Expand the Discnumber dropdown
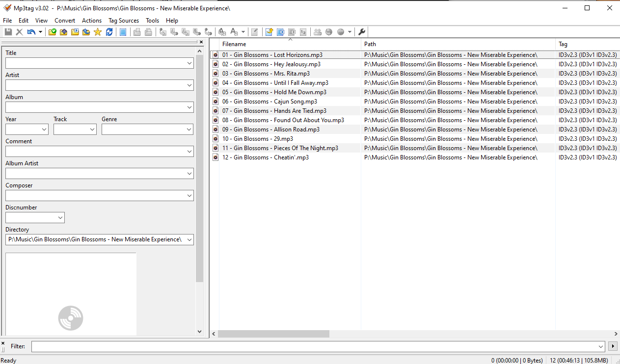Viewport: 620px width, 364px height. click(60, 218)
